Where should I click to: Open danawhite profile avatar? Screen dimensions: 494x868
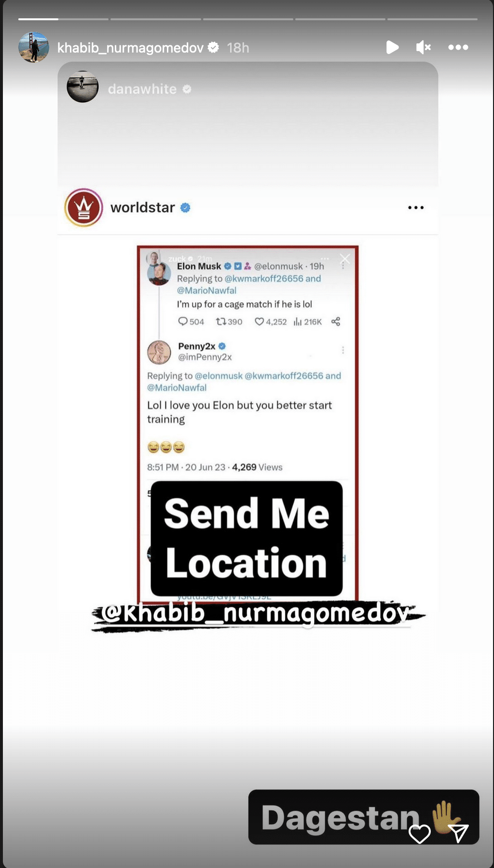pos(82,87)
